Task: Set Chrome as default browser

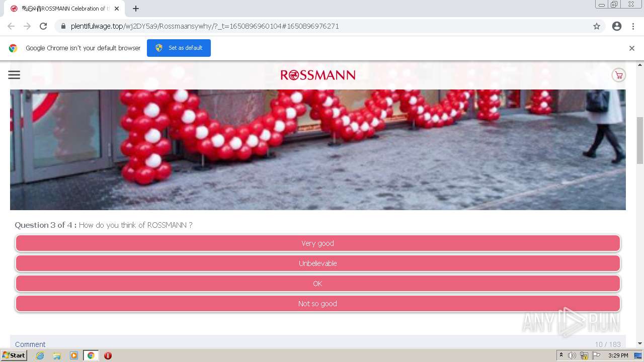Action: 179,48
